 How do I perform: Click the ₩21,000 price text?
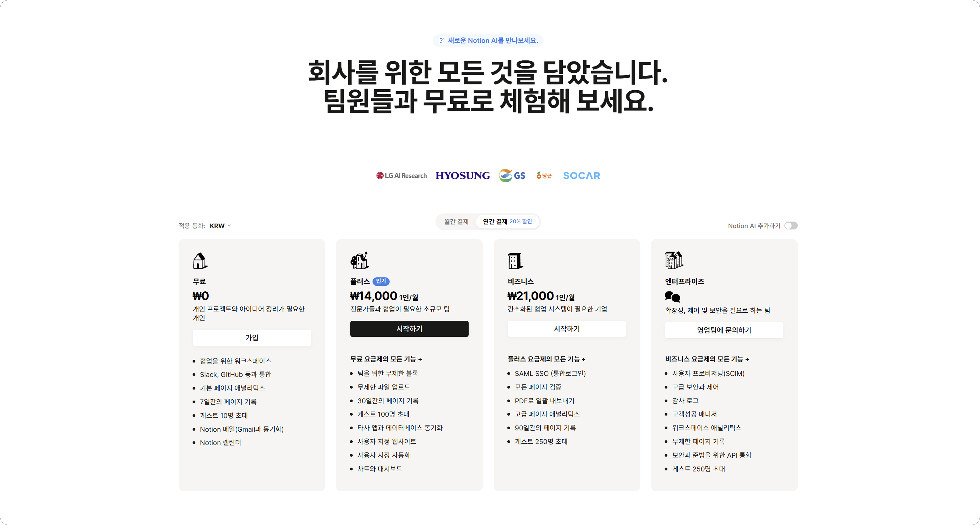[x=531, y=296]
